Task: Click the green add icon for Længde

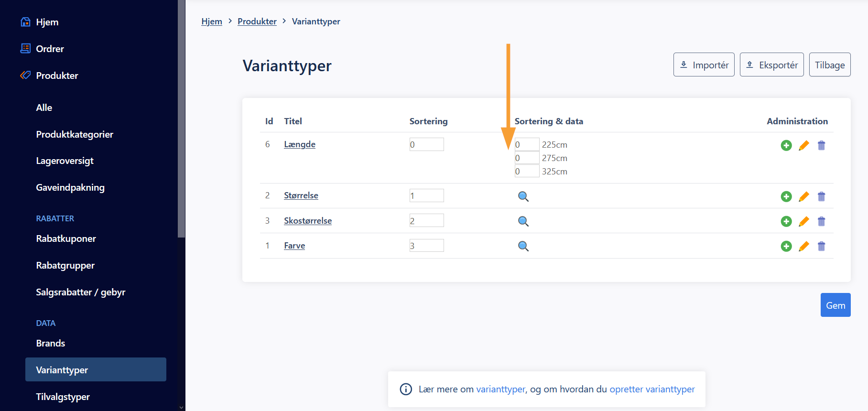Action: [x=786, y=145]
